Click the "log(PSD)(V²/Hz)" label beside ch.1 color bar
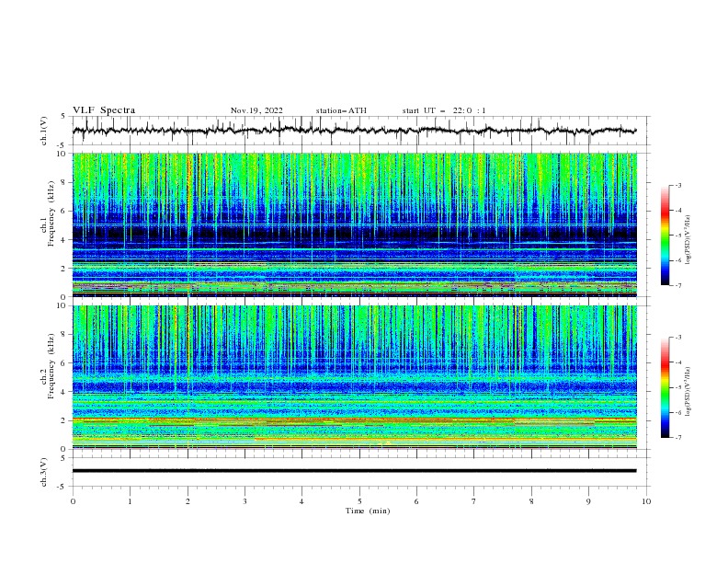 click(688, 240)
